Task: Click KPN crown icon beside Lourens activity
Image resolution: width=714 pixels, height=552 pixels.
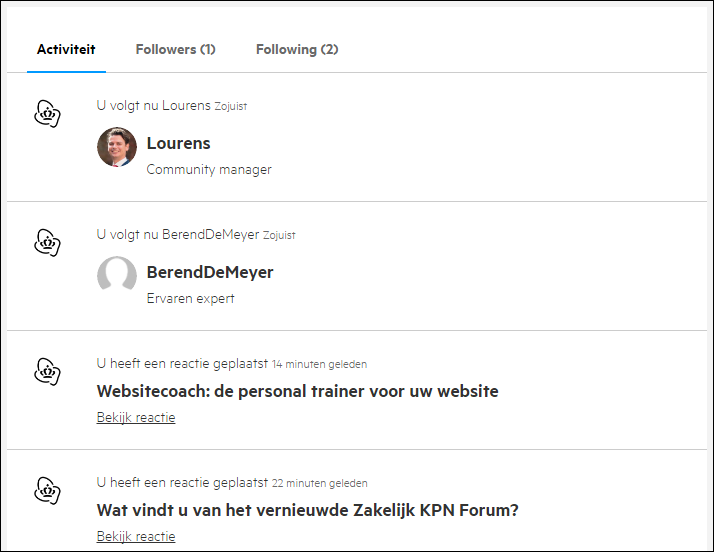Action: (47, 114)
